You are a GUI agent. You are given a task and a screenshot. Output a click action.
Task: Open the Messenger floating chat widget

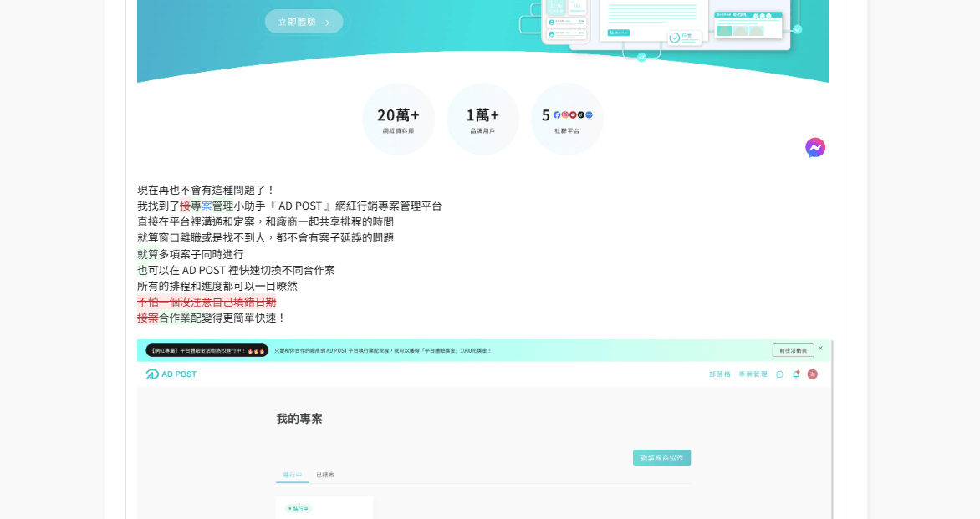click(x=815, y=147)
